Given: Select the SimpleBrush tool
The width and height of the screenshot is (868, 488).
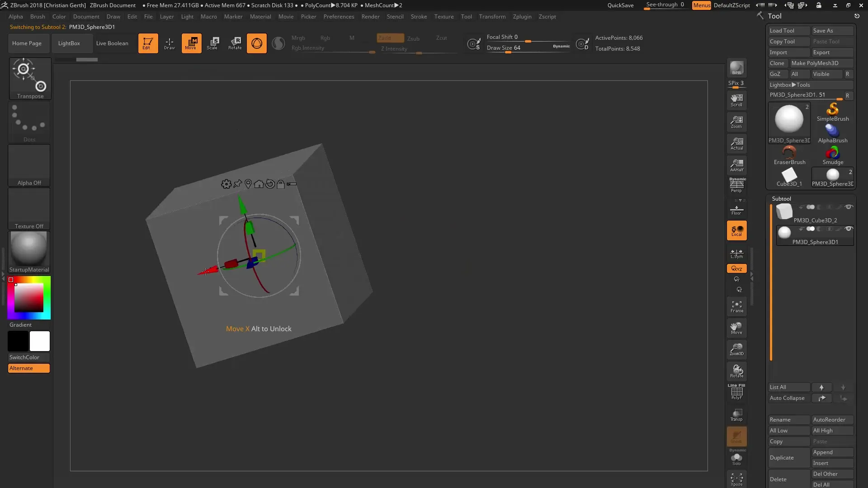Looking at the screenshot, I should click(x=833, y=112).
